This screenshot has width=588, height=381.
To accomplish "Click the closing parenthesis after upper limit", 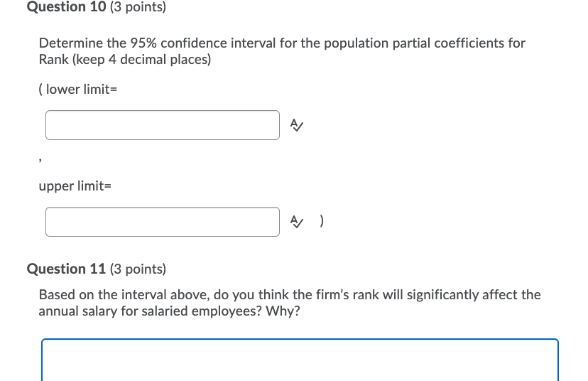I will (322, 222).
